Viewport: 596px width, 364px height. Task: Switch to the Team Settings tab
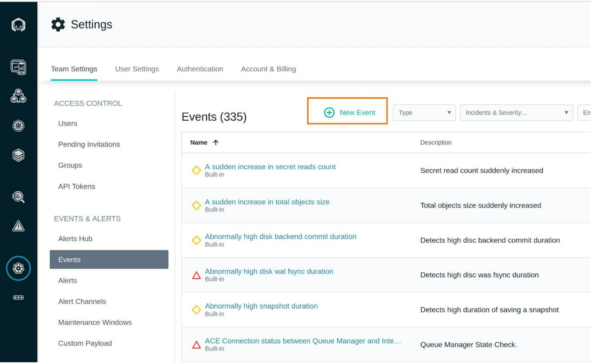pos(74,69)
